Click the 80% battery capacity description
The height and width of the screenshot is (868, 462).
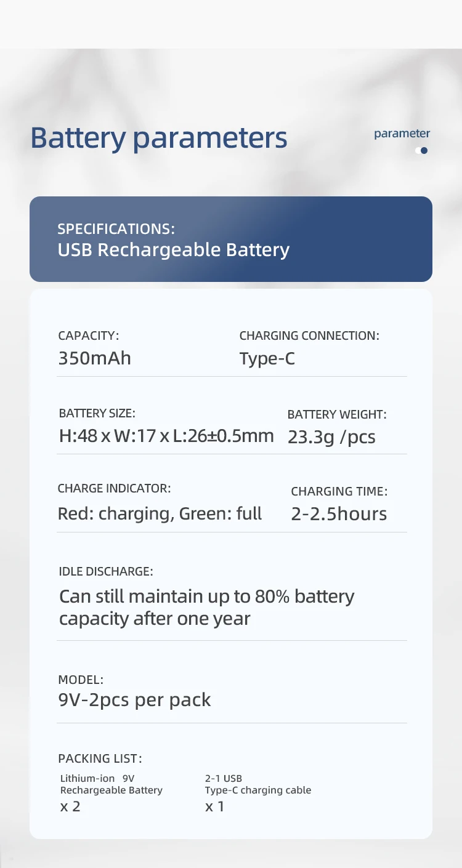point(206,607)
